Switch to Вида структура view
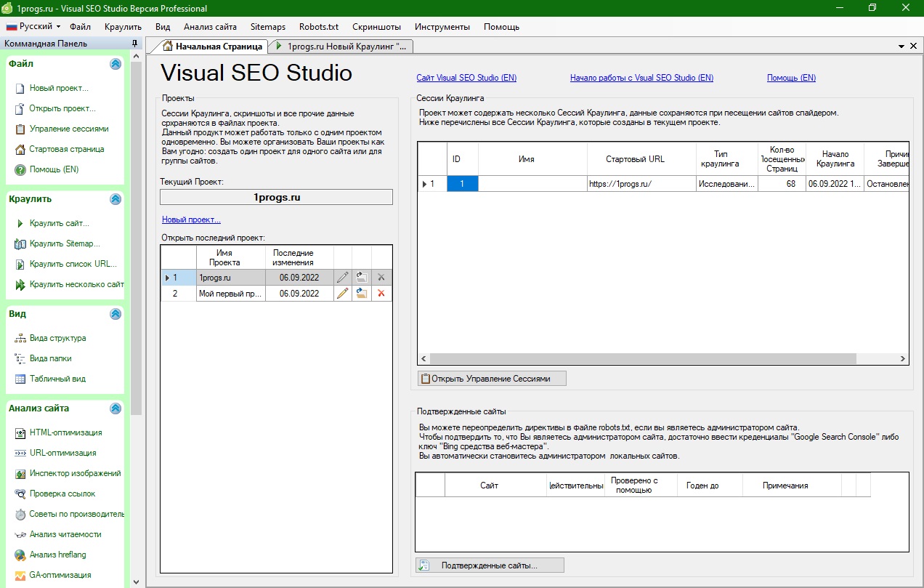This screenshot has width=924, height=588. click(57, 338)
